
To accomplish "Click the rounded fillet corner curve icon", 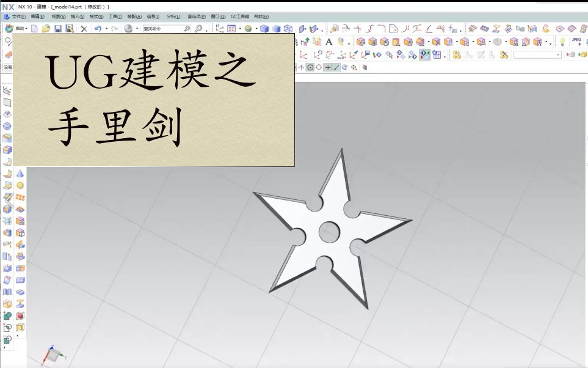I will point(382,29).
